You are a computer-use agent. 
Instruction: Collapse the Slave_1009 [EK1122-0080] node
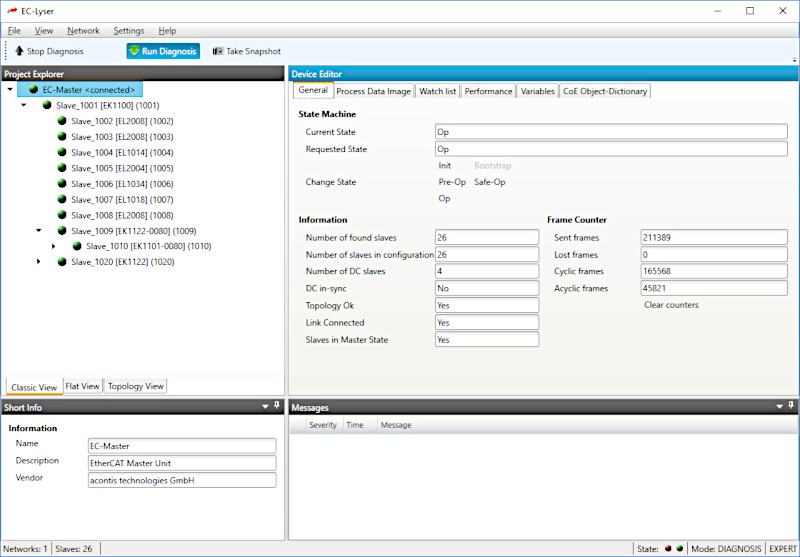(x=38, y=230)
